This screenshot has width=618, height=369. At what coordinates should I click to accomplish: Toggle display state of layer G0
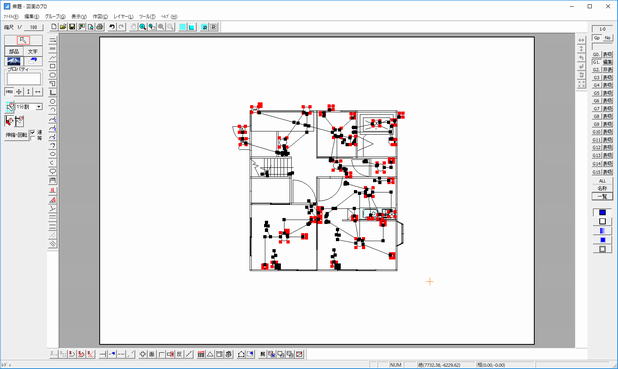click(607, 54)
